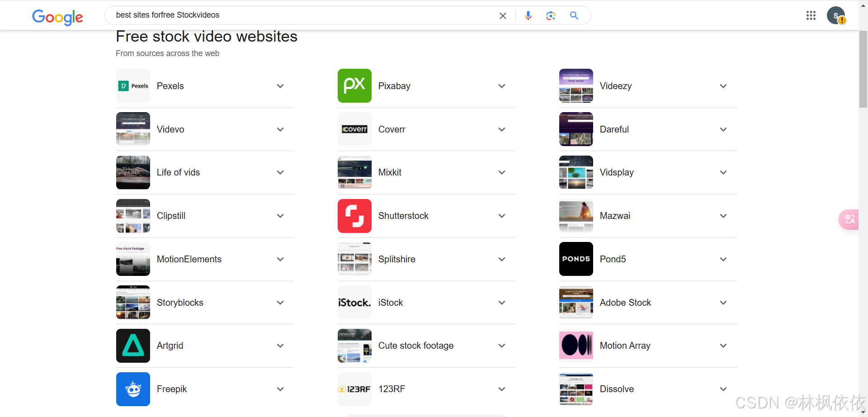This screenshot has height=417, width=868.
Task: Select the Shutterstock label text
Action: (403, 216)
